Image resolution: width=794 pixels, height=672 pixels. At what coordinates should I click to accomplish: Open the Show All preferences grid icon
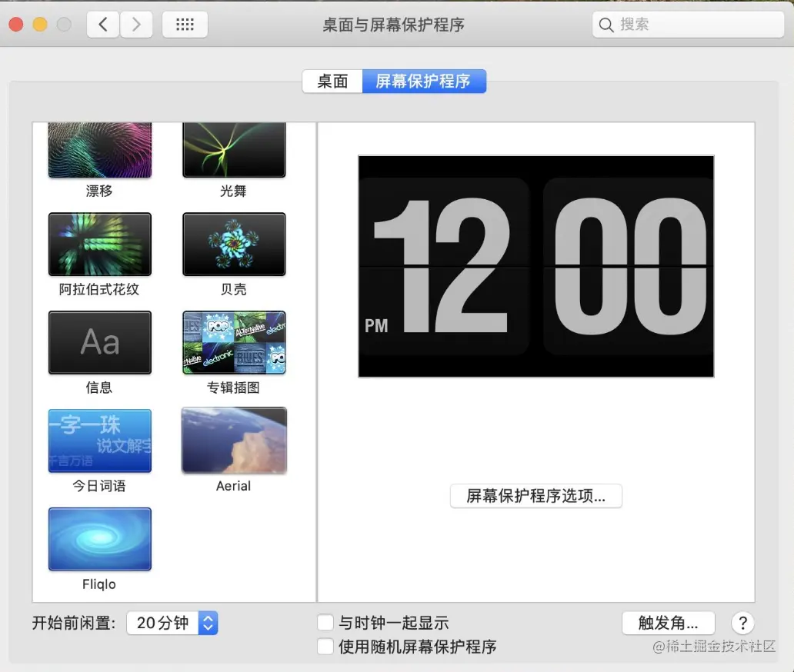coord(185,24)
